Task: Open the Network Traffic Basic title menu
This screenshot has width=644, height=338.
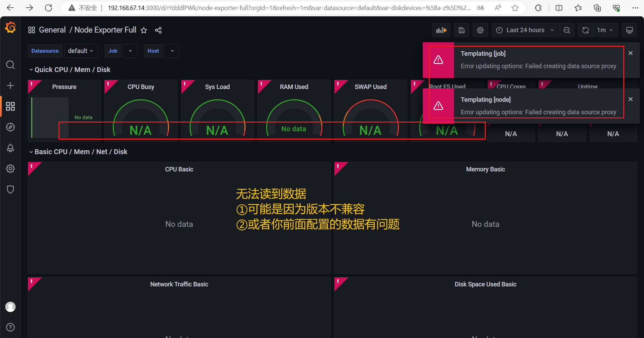Action: (x=179, y=284)
